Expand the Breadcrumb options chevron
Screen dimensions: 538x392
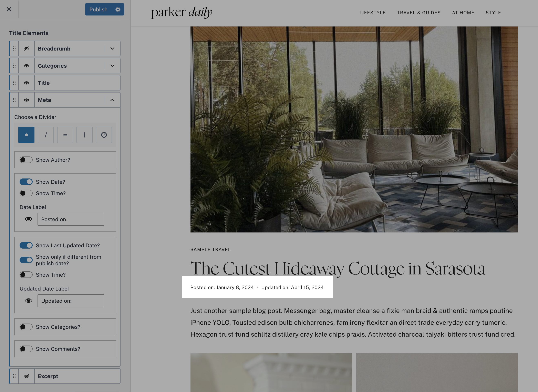tap(112, 49)
